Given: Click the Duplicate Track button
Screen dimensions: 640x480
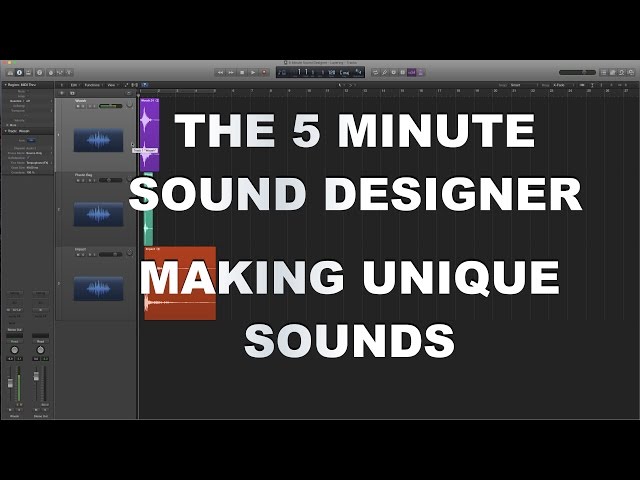Looking at the screenshot, I should (72, 93).
